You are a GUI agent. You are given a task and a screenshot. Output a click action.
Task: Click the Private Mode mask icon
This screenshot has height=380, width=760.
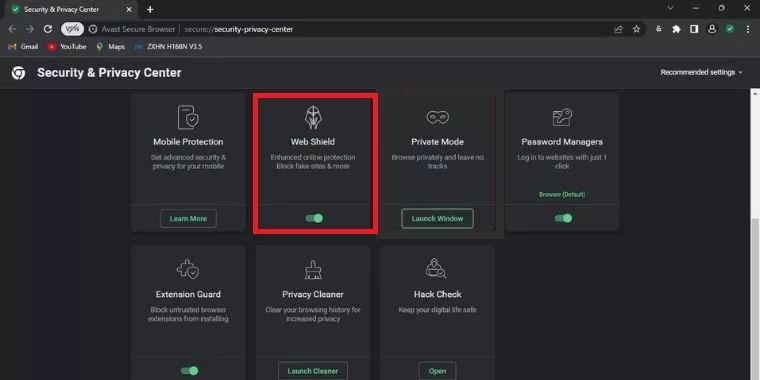(437, 117)
